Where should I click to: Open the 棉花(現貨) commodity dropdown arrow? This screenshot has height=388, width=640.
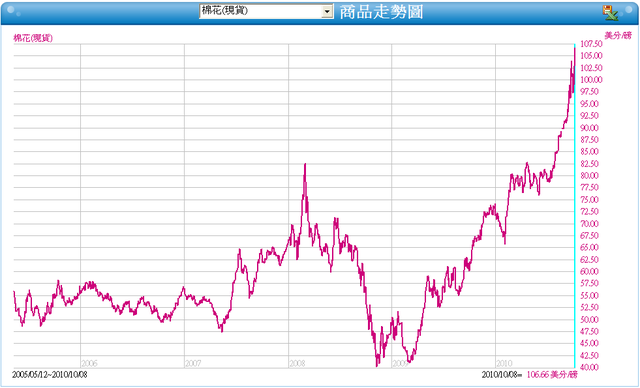click(327, 11)
